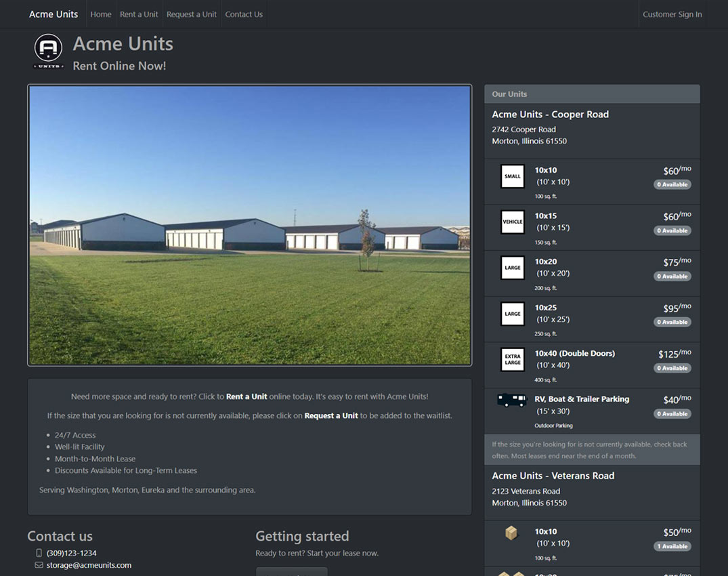Screen dimensions: 728x576
Task: Click $50/mo price
Action: coord(677,531)
